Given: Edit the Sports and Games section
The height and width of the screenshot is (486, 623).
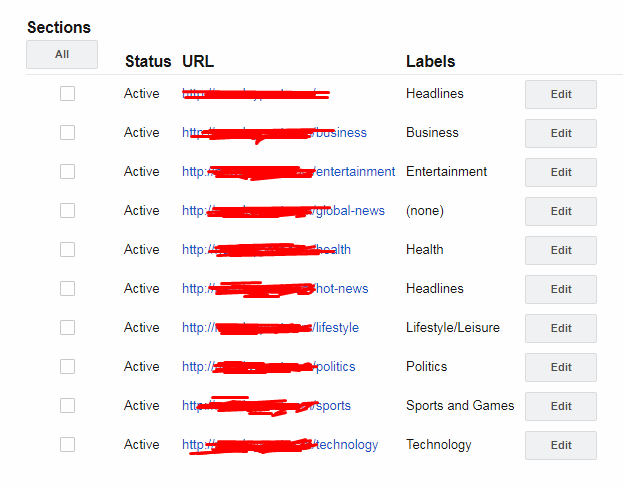Looking at the screenshot, I should click(561, 406).
